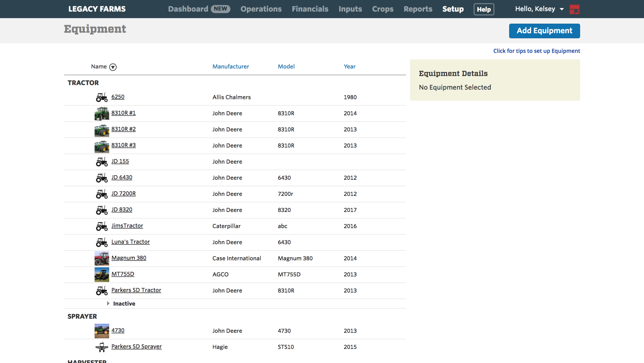Click the 1980 year cell
This screenshot has width=644, height=363.
(350, 97)
